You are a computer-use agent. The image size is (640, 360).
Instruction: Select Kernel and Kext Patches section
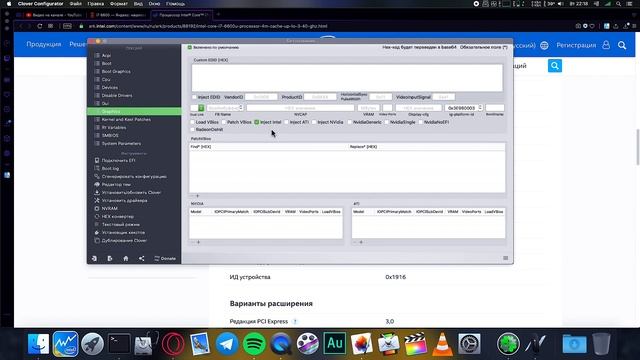[x=126, y=120]
